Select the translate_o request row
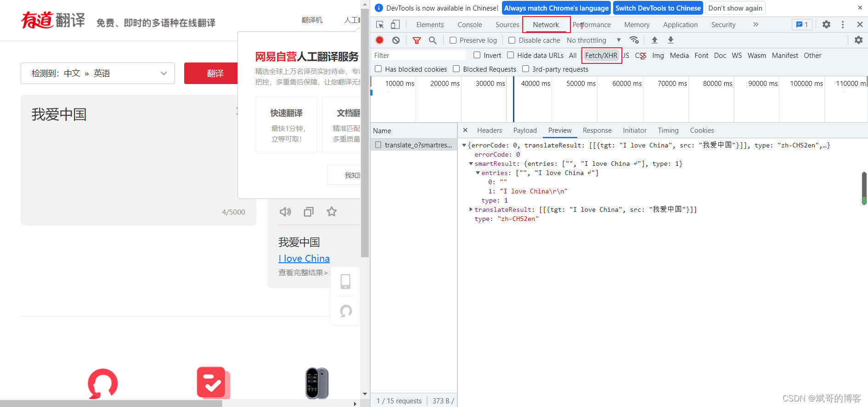Viewport: 868px width, 407px height. [x=414, y=145]
